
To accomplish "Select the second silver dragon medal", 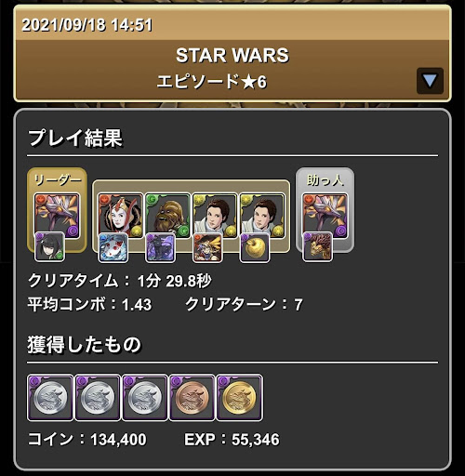I will (98, 398).
